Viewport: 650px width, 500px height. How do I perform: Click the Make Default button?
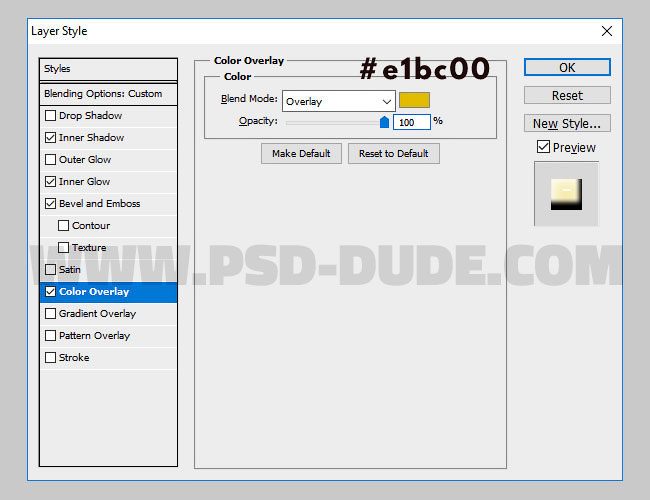pos(301,153)
